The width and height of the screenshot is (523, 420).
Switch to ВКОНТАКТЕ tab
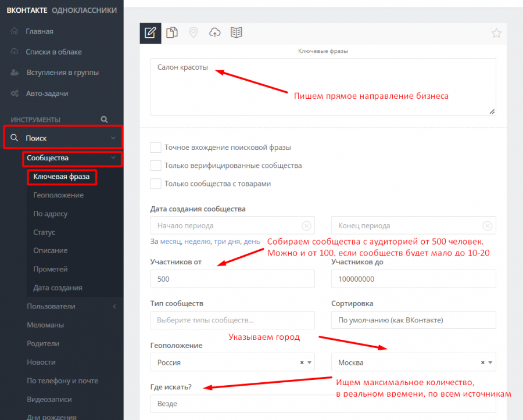(x=27, y=10)
